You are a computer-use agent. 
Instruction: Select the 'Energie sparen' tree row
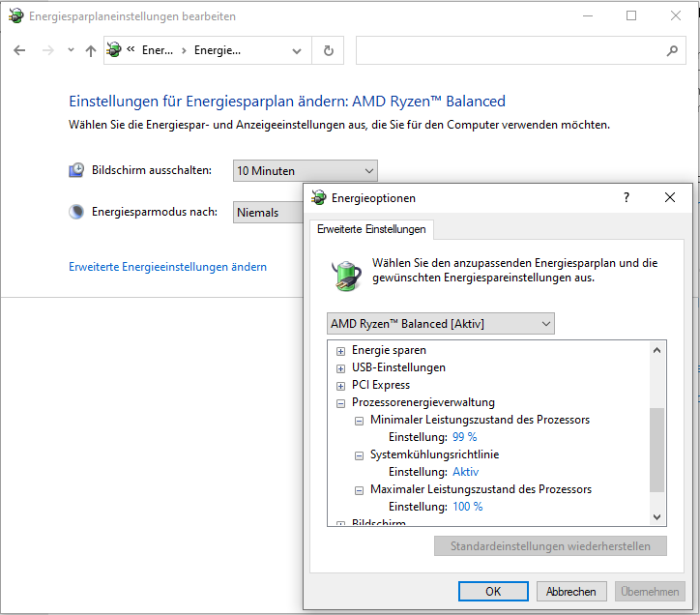pyautogui.click(x=389, y=350)
